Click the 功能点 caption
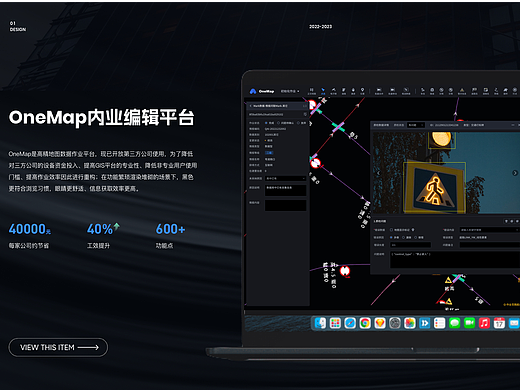Image resolution: width=520 pixels, height=390 pixels. 164,246
